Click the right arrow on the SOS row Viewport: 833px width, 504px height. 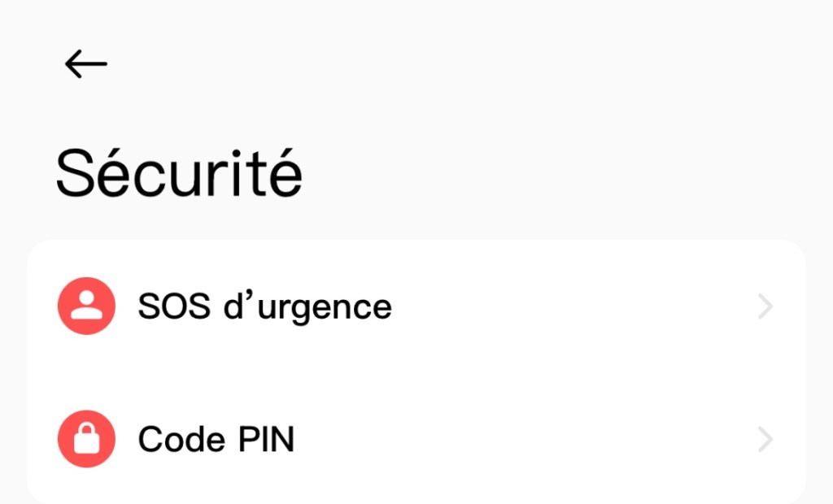765,307
